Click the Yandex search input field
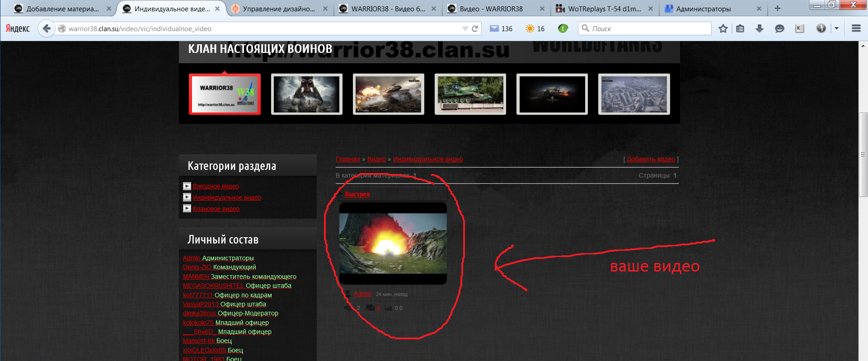The width and height of the screenshot is (868, 361). pos(644,28)
